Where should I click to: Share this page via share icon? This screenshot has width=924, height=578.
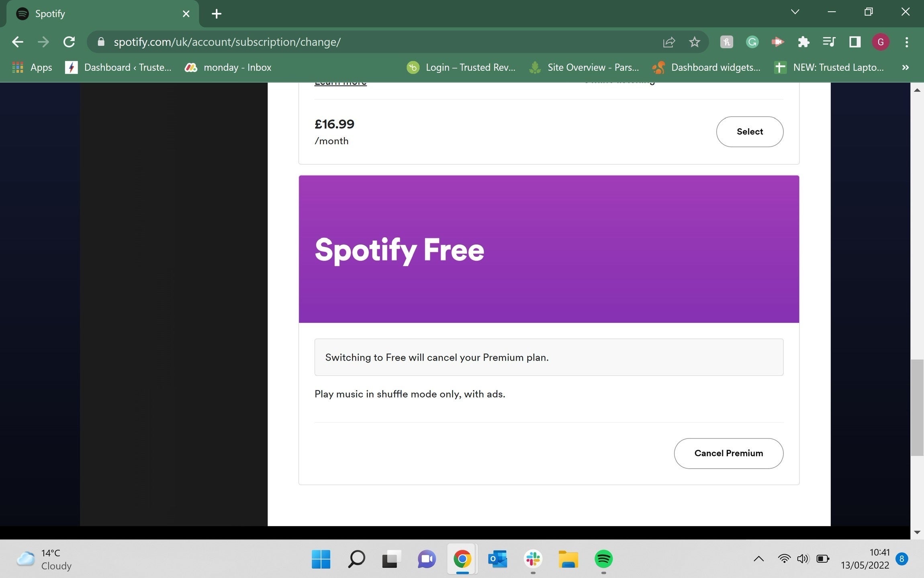point(669,42)
